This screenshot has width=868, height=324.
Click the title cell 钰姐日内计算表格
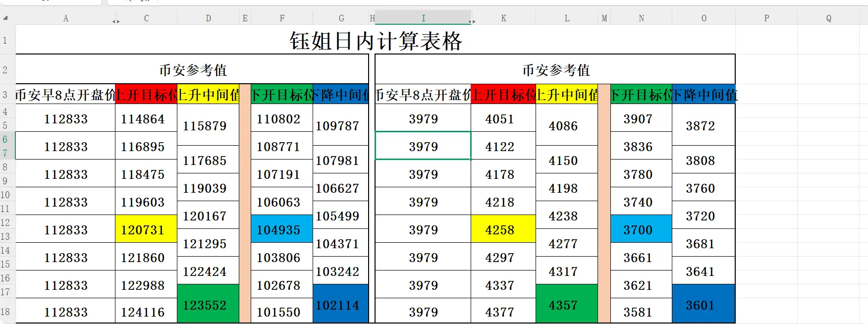[376, 40]
